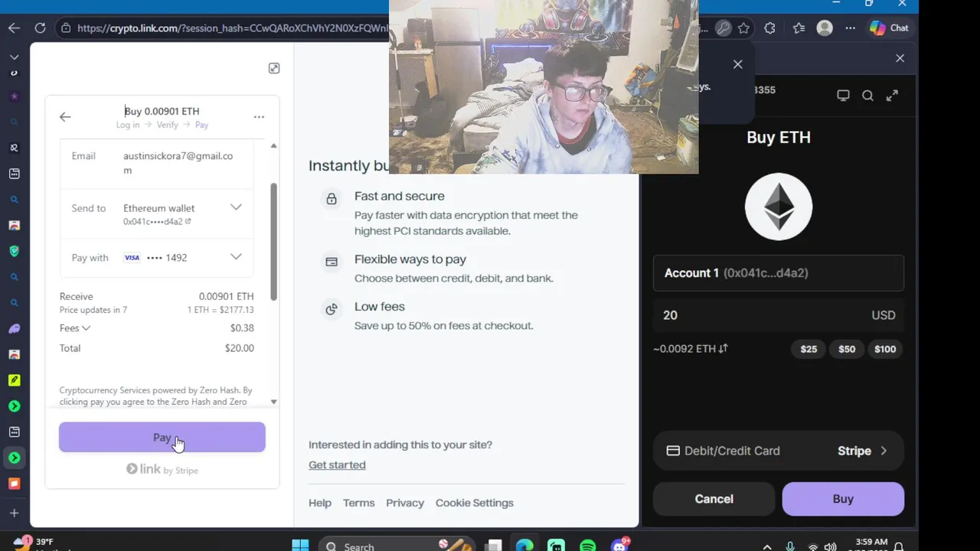Click the wallet monitor icon

pyautogui.click(x=843, y=96)
